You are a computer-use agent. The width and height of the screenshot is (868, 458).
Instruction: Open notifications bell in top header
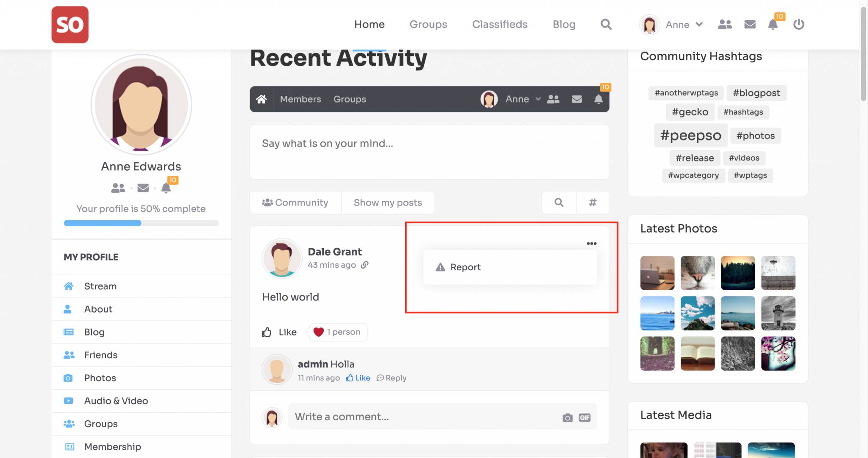(x=773, y=25)
